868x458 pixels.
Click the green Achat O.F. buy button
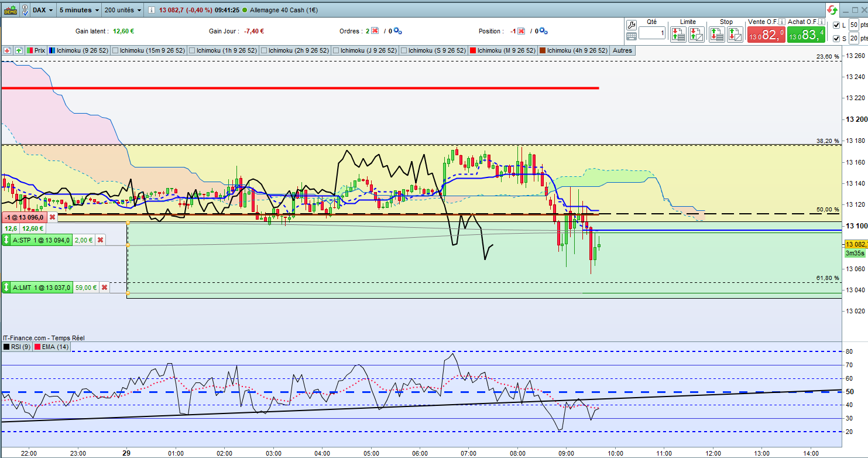pos(806,35)
